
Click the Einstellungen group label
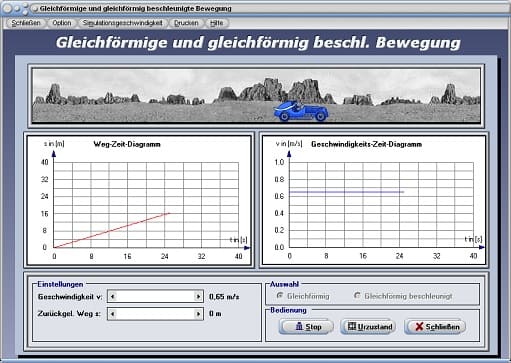60,284
